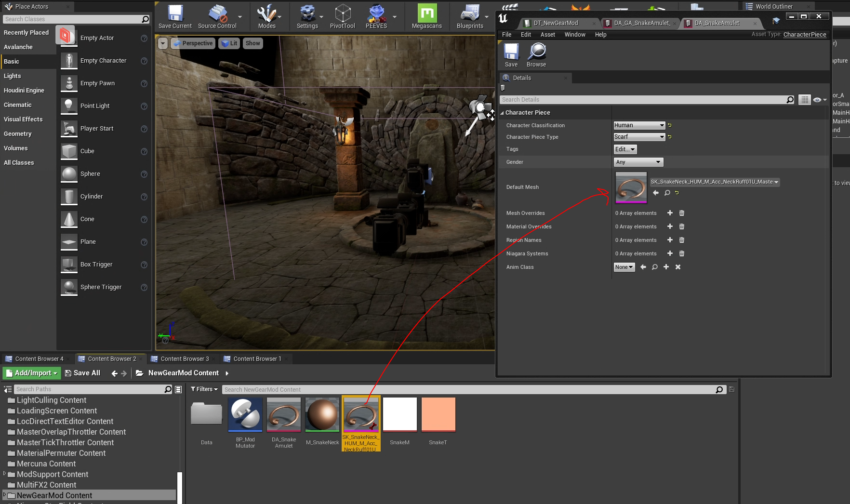Screen dimensions: 850x504
Task: Click the Search Details input field
Action: [643, 100]
